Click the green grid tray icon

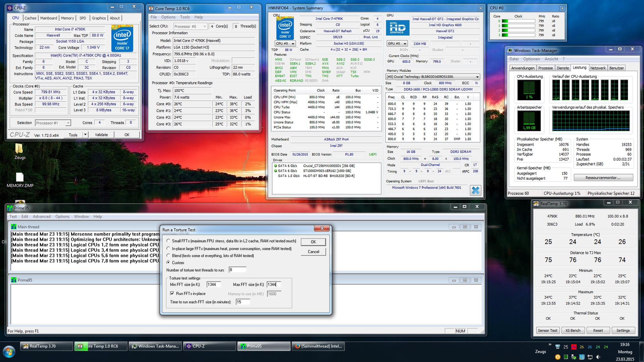tap(565, 357)
